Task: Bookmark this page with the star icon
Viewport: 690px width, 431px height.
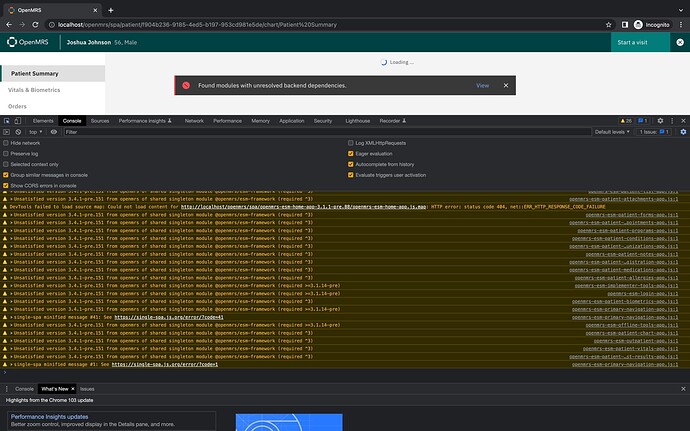Action: 609,25
